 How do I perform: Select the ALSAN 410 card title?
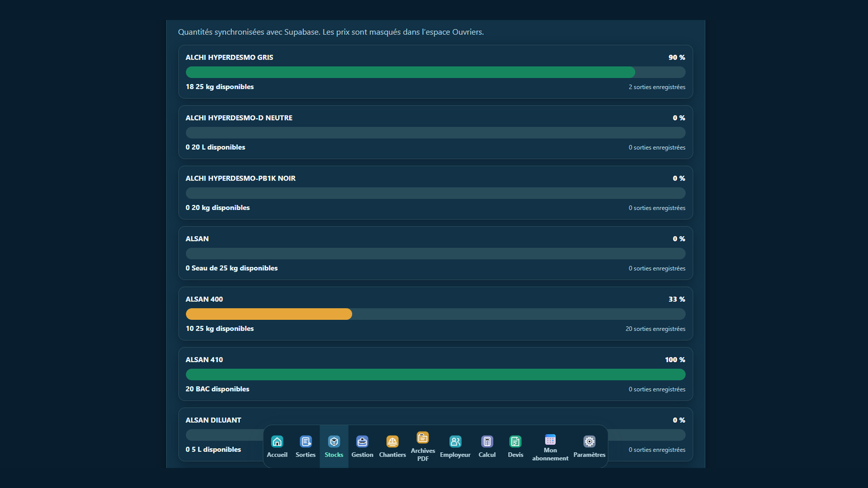tap(204, 359)
